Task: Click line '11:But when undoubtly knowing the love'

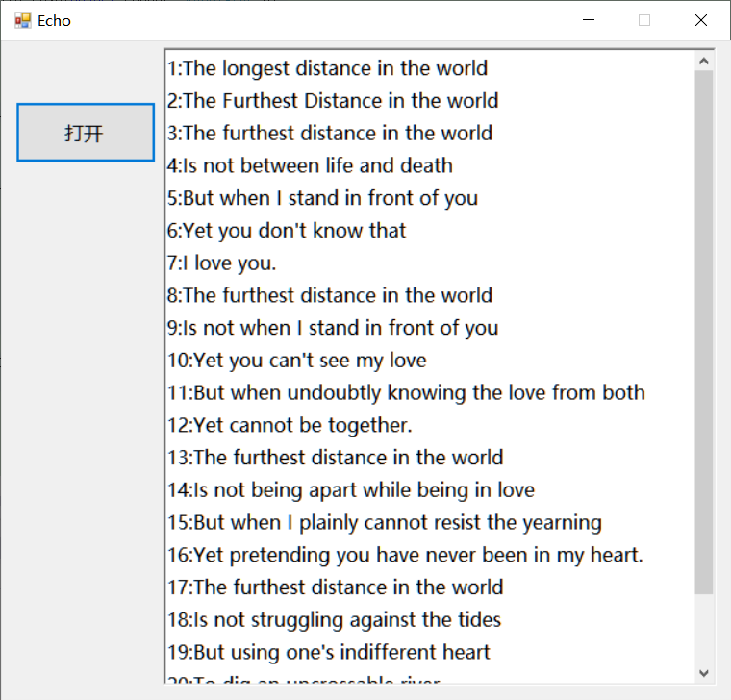Action: coord(406,392)
